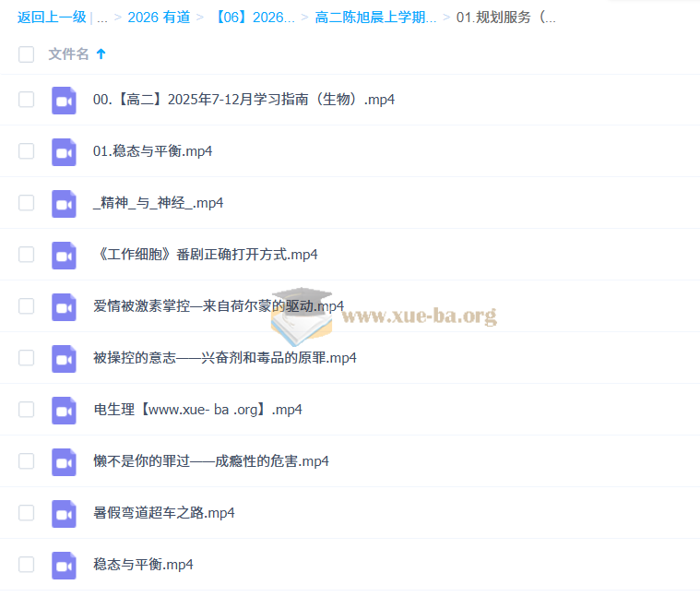Image resolution: width=700 pixels, height=597 pixels.
Task: Tick checkbox next to 暑假弯道超车之路.mp4
Action: tap(27, 513)
